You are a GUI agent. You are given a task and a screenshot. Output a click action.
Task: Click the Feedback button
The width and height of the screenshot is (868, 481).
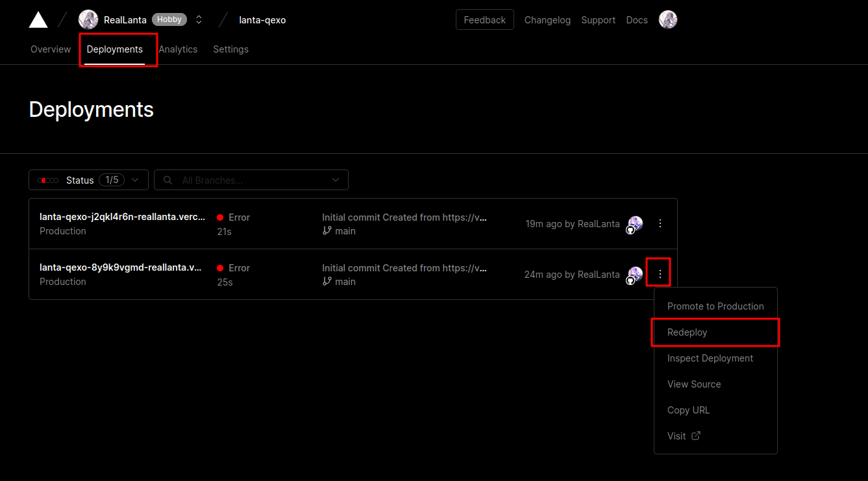point(484,20)
